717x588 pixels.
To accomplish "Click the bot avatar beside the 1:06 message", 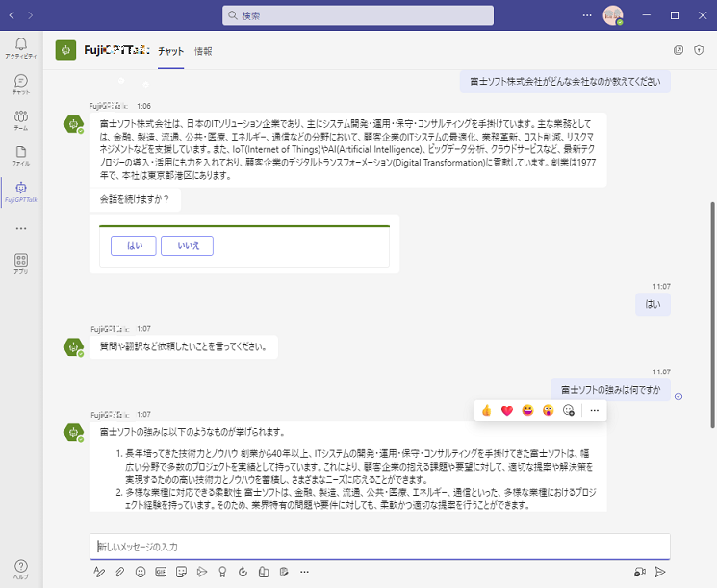I will coord(73,124).
